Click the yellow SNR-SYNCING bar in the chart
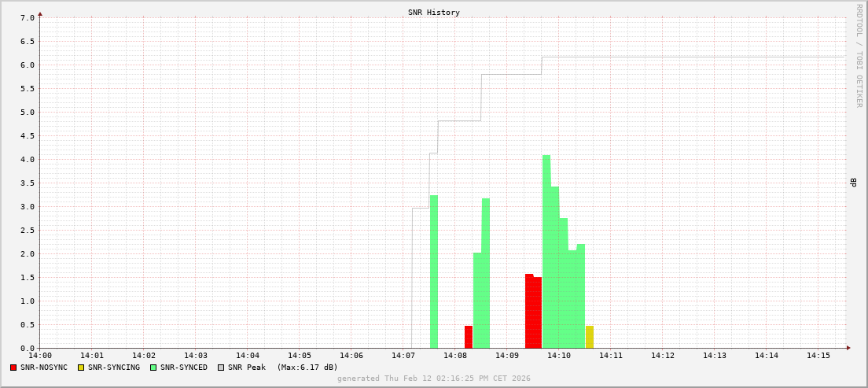Screen dimensions: 868x388 coord(590,337)
